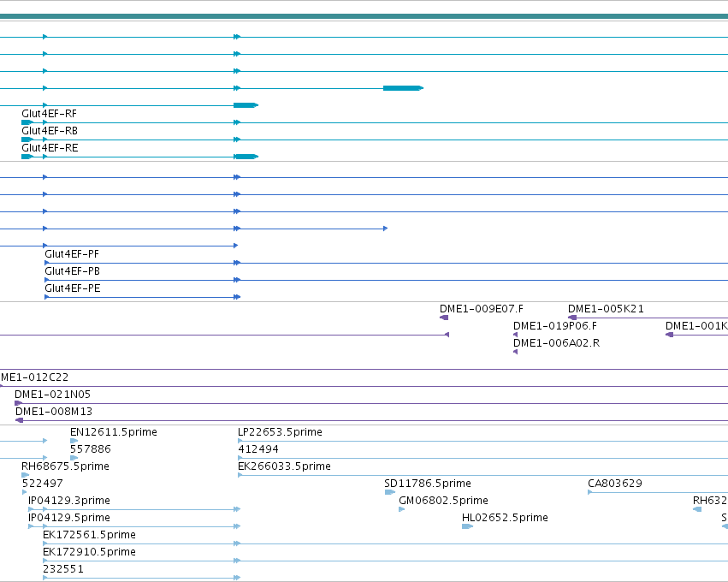Select the EN12611.5prime EST label
This screenshot has height=582, width=728.
pyautogui.click(x=114, y=432)
